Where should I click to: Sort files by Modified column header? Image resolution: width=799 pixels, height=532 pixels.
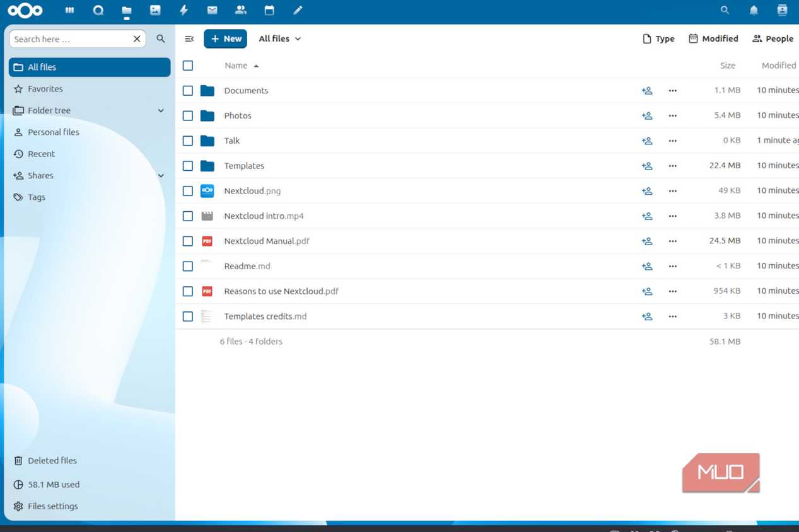coord(779,66)
